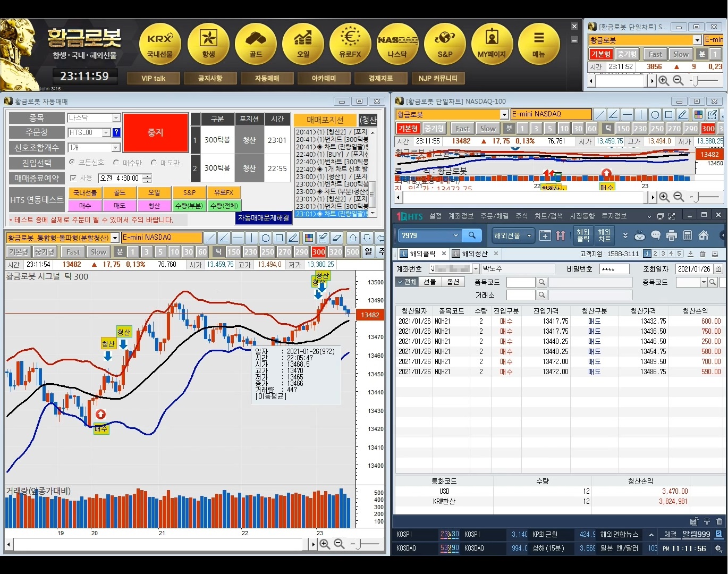Expand 7979 screen number dropdown
Screen dimensions: 728x574
coord(455,235)
